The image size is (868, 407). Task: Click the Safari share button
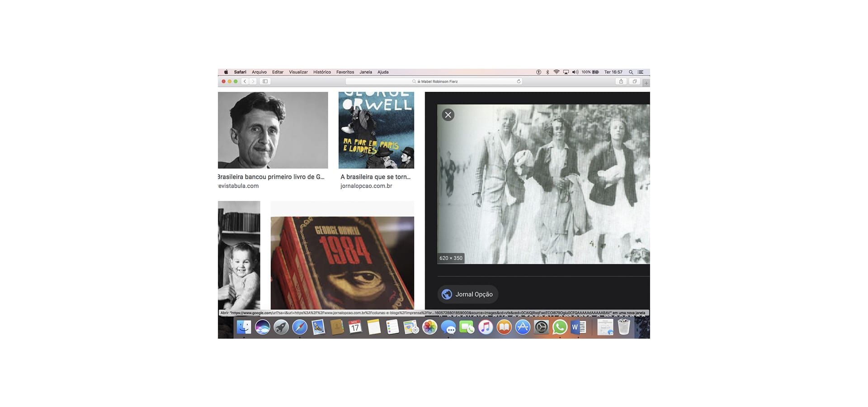click(x=621, y=81)
